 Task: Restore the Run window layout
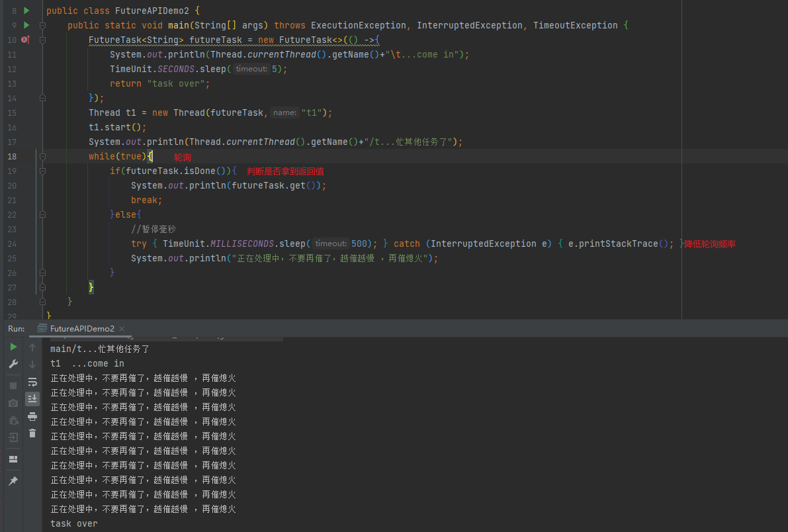[x=13, y=459]
